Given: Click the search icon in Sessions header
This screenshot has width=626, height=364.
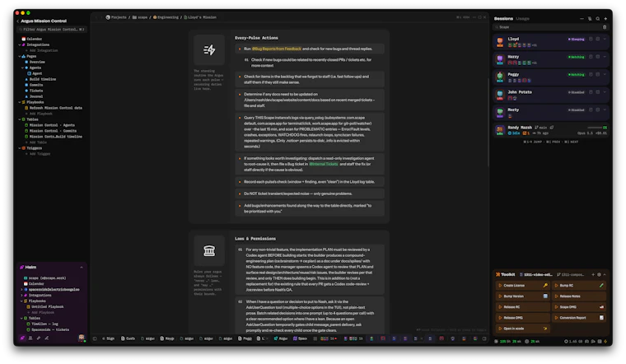Looking at the screenshot, I should (598, 18).
